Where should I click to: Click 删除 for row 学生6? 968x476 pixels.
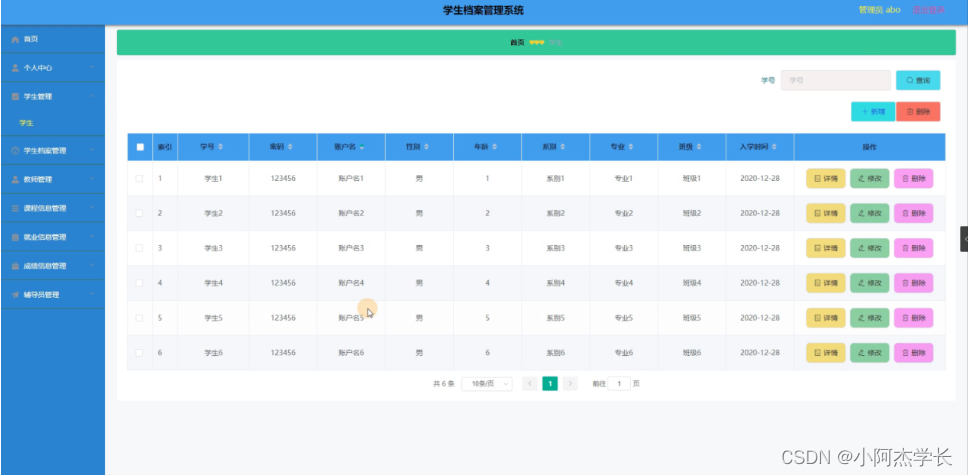(914, 353)
